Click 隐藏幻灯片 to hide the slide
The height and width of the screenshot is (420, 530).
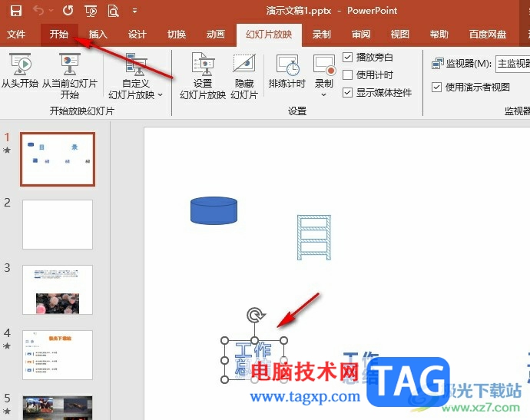pyautogui.click(x=244, y=76)
